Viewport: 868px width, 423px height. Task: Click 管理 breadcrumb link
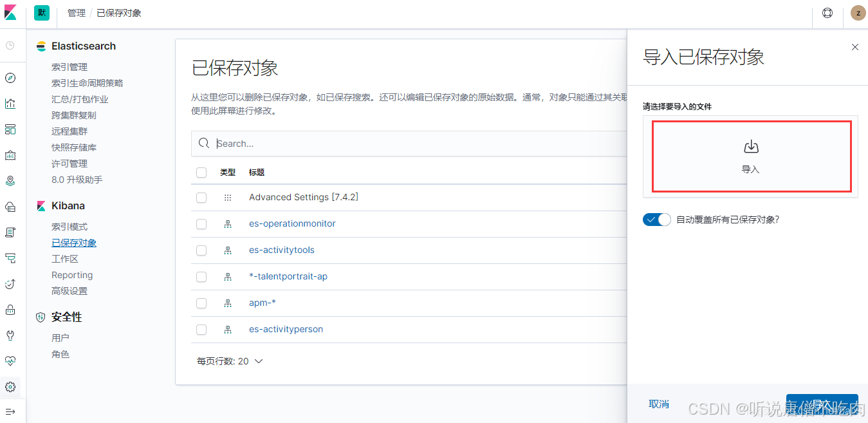[77, 13]
